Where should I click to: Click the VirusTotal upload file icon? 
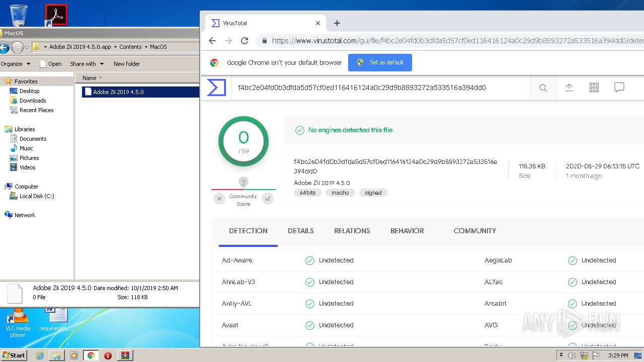[569, 87]
